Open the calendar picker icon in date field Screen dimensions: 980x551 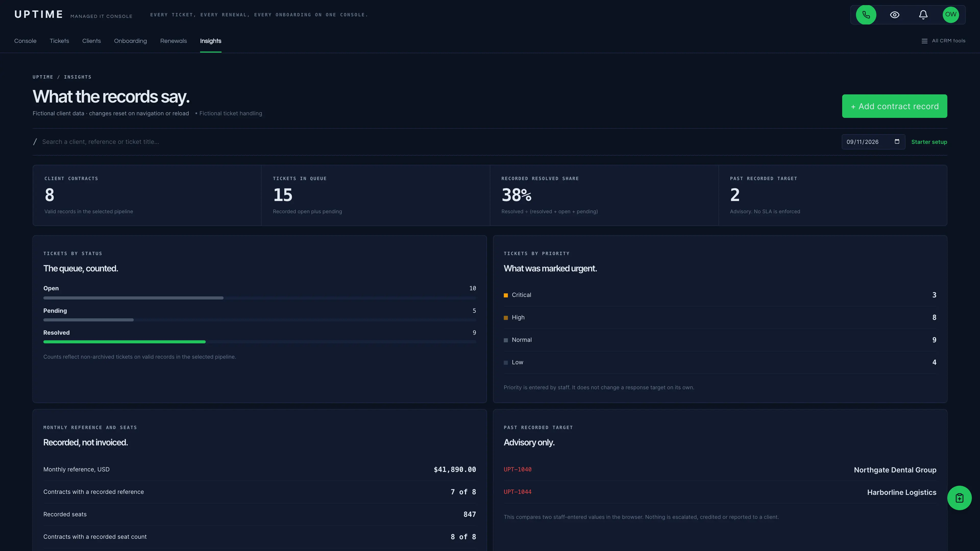click(897, 142)
